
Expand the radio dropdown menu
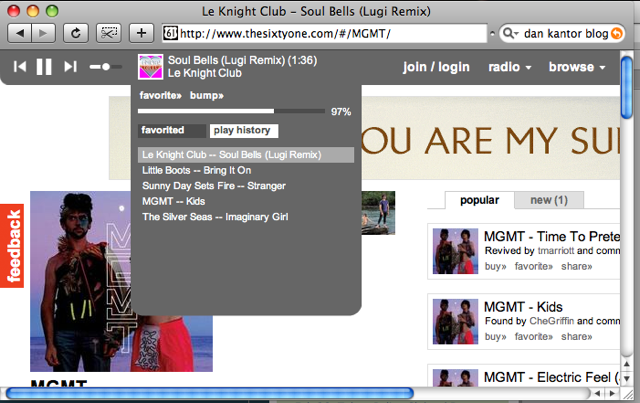(510, 67)
